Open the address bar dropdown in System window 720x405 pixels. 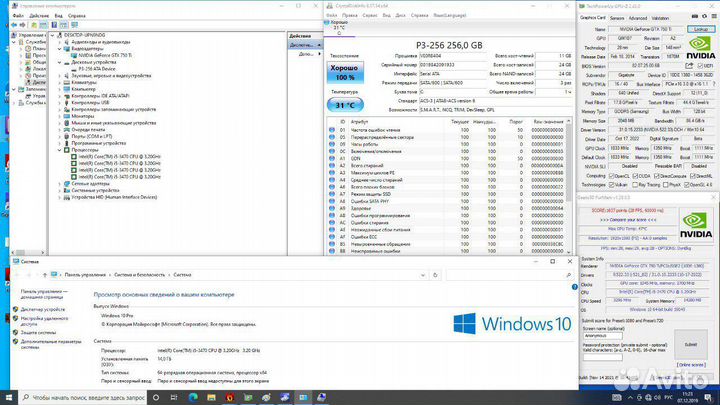coord(422,275)
